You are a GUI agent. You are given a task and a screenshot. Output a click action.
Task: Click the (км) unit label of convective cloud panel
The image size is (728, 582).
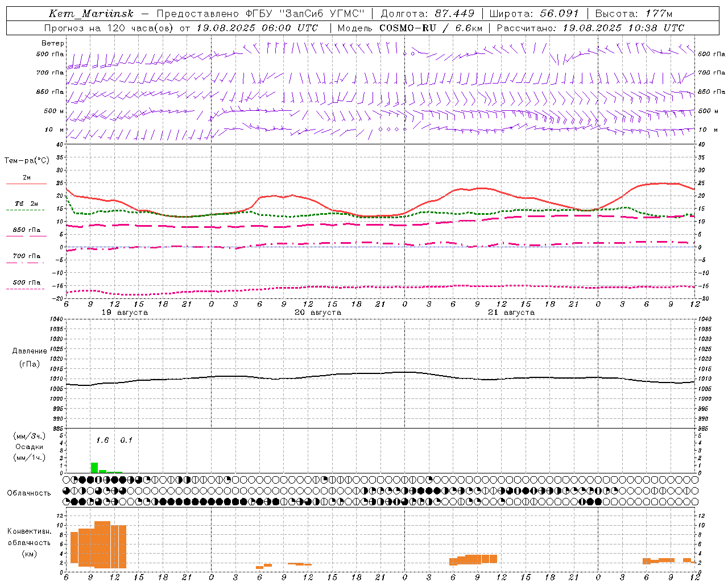click(x=29, y=554)
